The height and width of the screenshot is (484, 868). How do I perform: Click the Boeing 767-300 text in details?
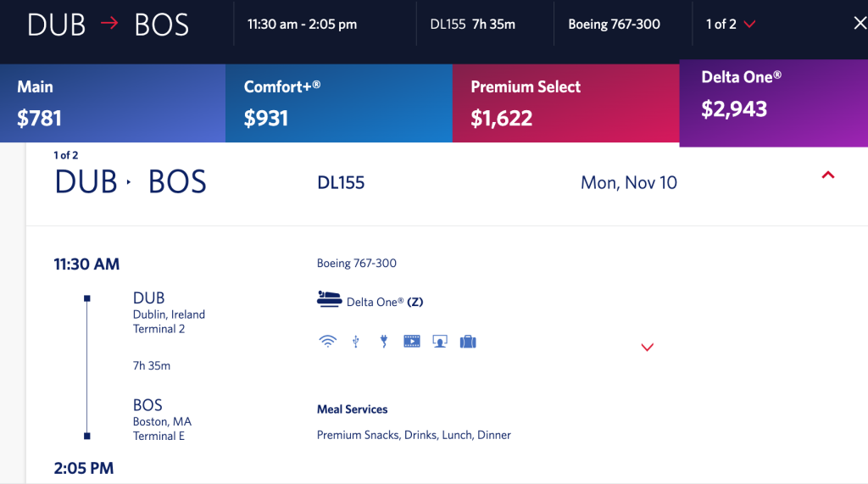[x=357, y=263]
